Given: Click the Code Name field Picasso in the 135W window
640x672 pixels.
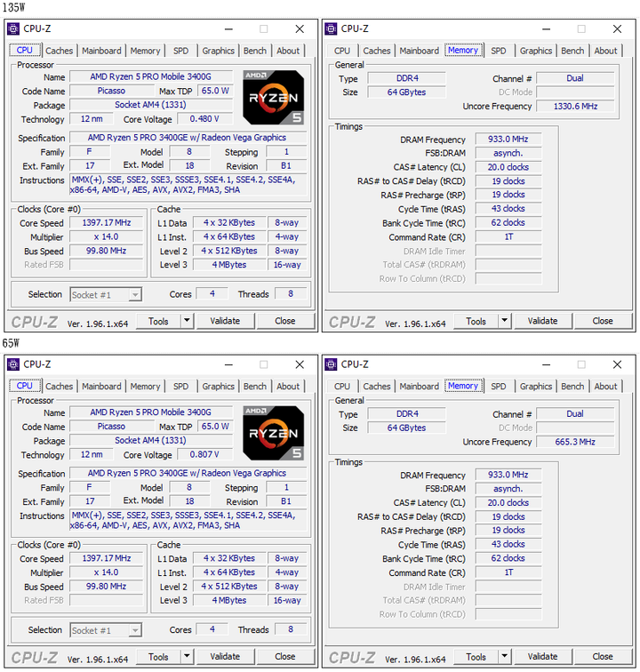Looking at the screenshot, I should [x=111, y=91].
